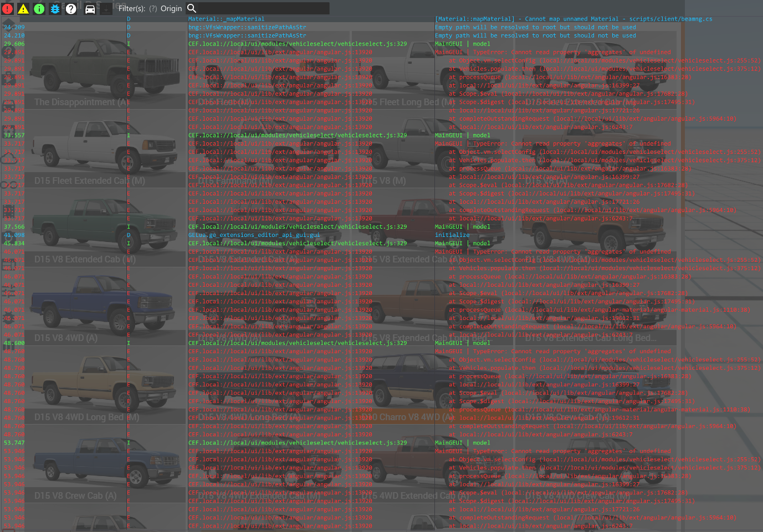Open the D15 V8 4WD (A) thumbnail
763x532 pixels.
click(105, 306)
